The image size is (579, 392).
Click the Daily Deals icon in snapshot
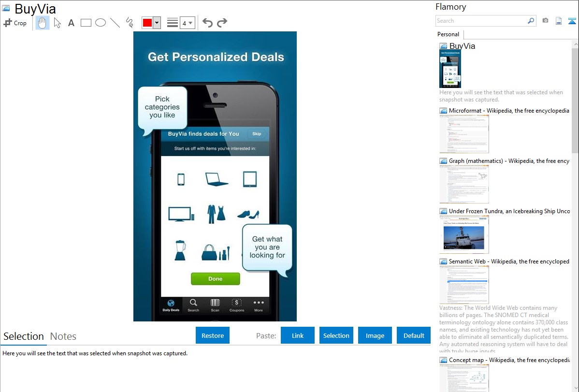point(171,305)
